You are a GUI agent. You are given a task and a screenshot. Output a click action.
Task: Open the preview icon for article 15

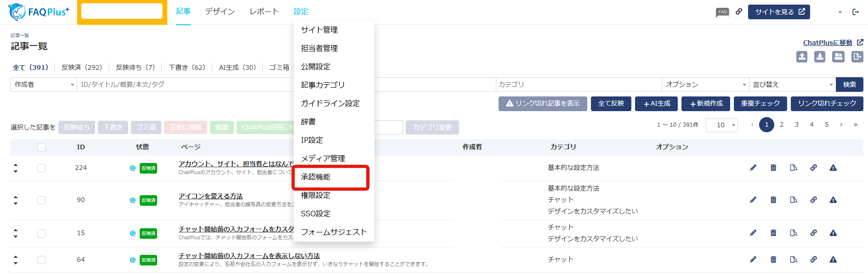pos(794,233)
